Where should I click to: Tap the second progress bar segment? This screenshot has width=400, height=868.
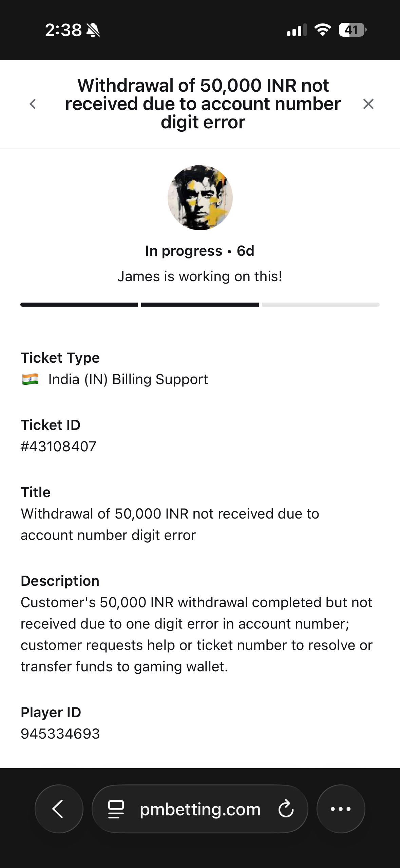coord(200,305)
